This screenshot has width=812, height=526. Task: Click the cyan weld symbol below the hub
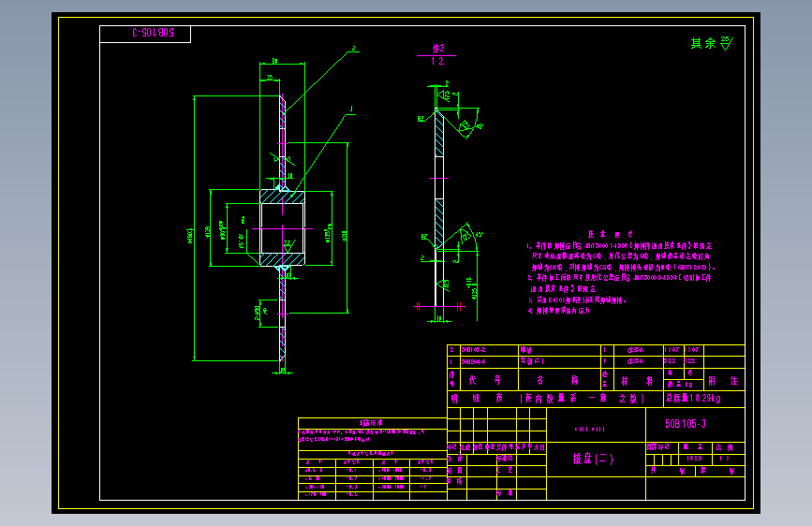click(283, 269)
